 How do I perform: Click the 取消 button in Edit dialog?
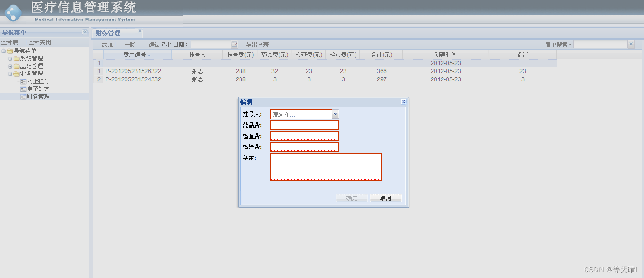coord(385,198)
